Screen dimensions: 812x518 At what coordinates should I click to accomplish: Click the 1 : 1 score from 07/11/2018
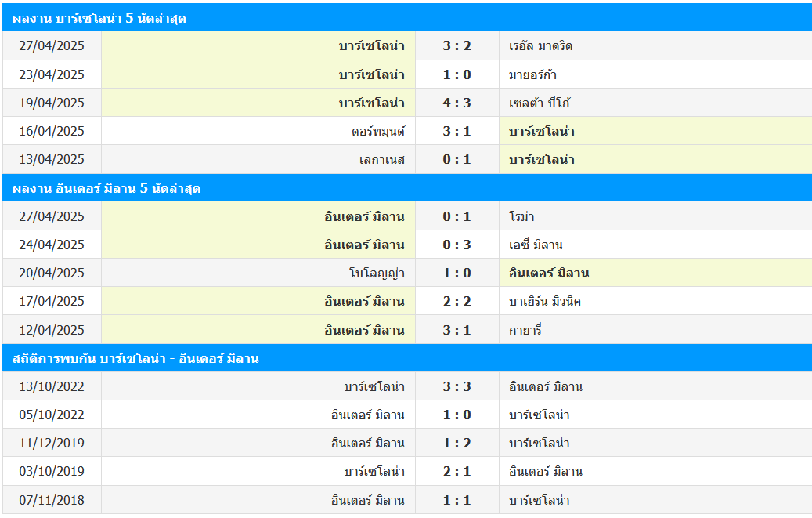(x=457, y=500)
